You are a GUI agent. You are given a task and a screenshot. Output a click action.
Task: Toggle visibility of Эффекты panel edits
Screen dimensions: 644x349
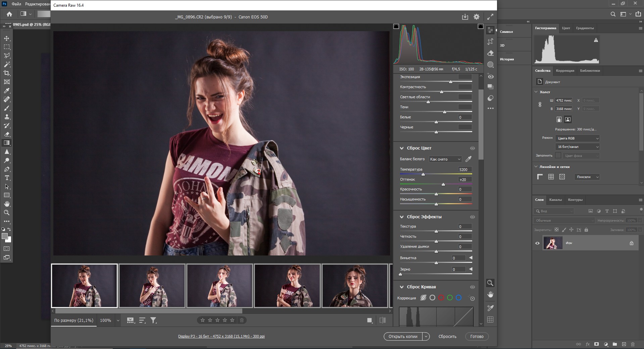(x=472, y=217)
